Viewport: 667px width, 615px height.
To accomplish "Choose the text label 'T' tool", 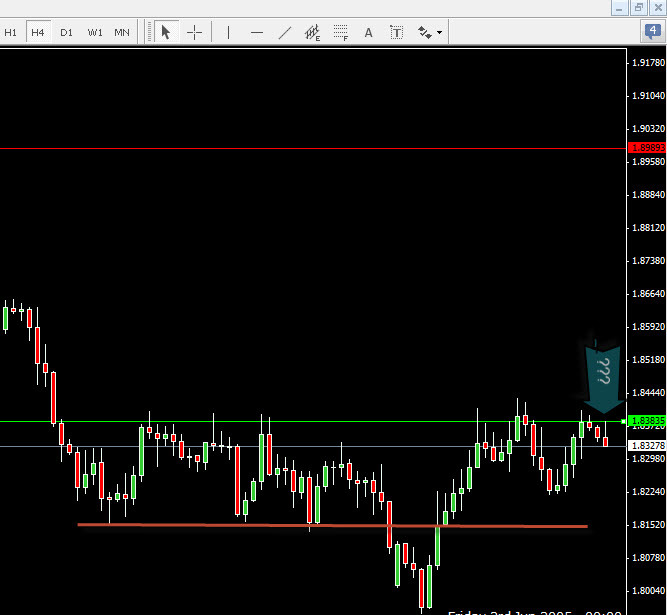I will pyautogui.click(x=396, y=32).
